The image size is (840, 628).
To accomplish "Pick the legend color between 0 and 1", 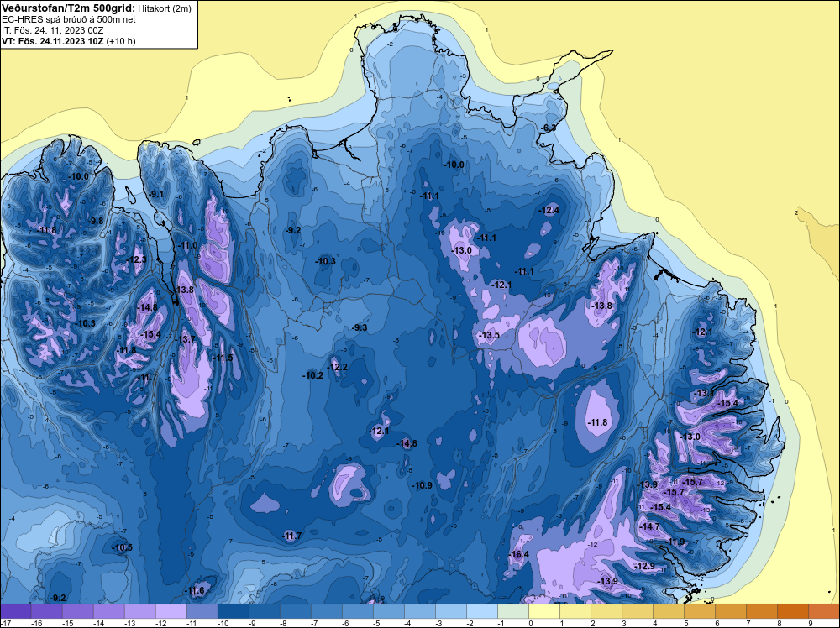I will coord(544,611).
